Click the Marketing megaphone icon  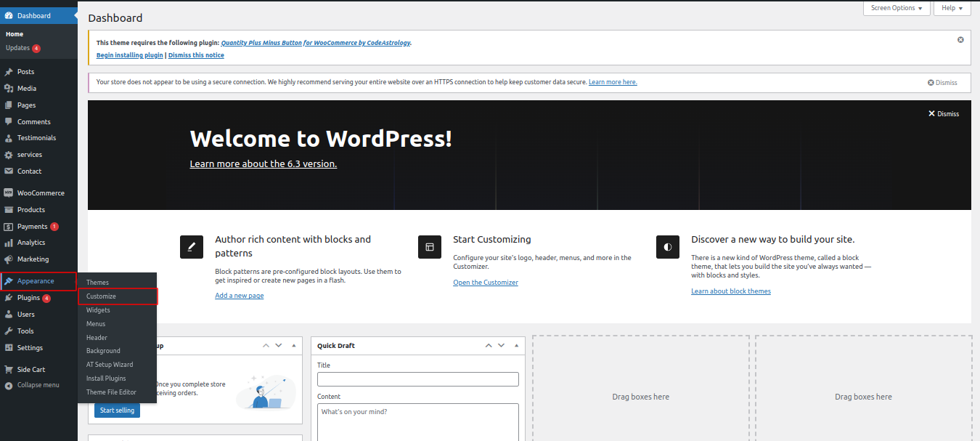[9, 259]
